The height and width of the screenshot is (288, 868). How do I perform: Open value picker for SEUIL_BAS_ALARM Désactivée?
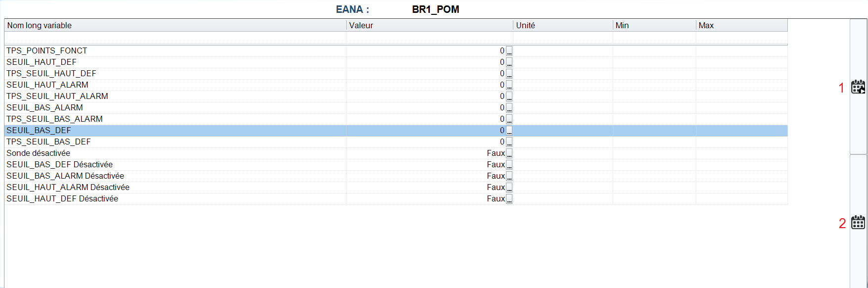click(x=509, y=176)
